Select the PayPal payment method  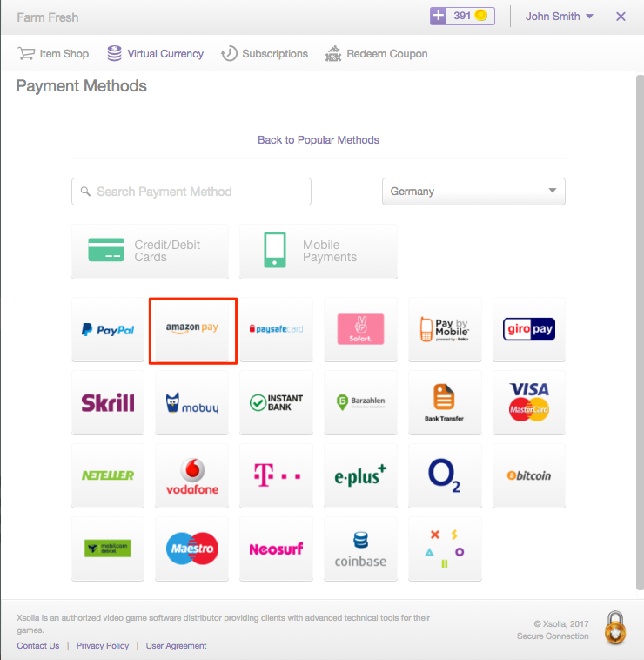(x=108, y=329)
